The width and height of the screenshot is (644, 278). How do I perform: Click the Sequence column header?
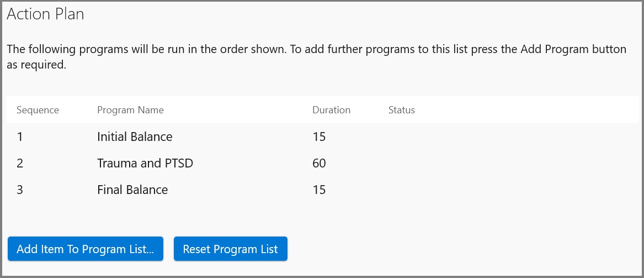(38, 110)
